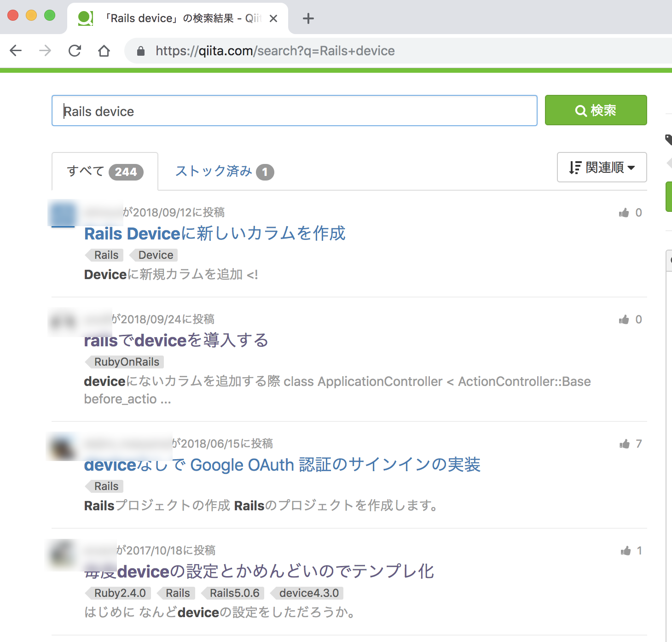
Task: Click the Qiita favicon on the browser tab
Action: pyautogui.click(x=86, y=18)
